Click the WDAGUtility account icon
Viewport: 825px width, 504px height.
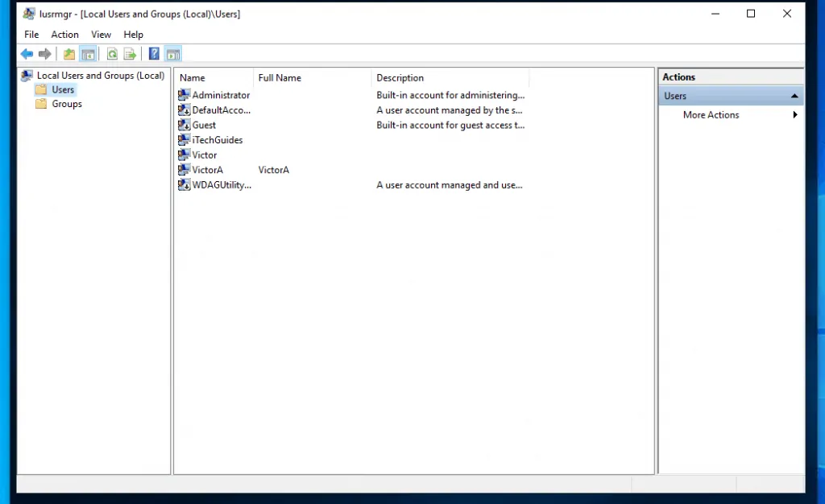(184, 184)
